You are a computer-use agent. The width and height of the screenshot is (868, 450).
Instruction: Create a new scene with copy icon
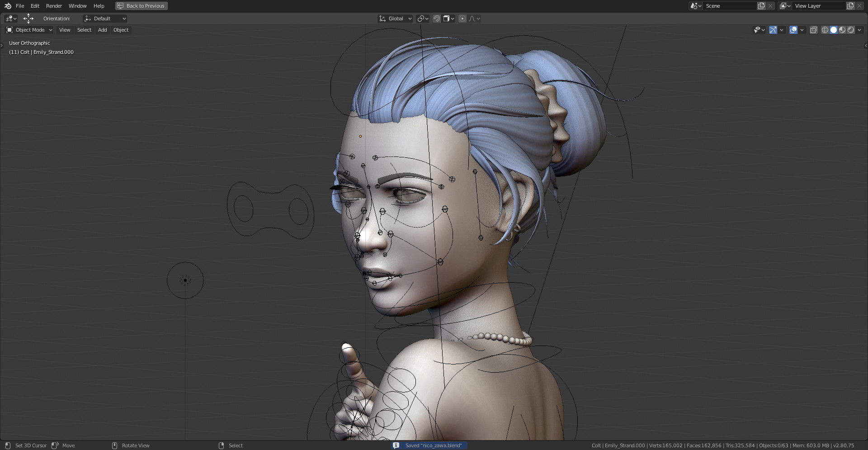click(761, 6)
